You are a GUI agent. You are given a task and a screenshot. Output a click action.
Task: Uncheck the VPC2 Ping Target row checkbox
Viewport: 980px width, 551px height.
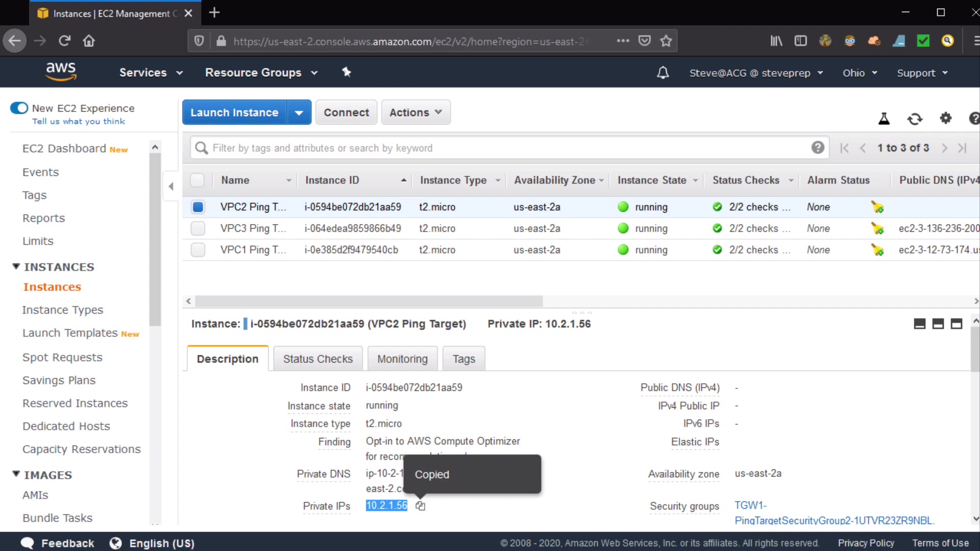198,207
